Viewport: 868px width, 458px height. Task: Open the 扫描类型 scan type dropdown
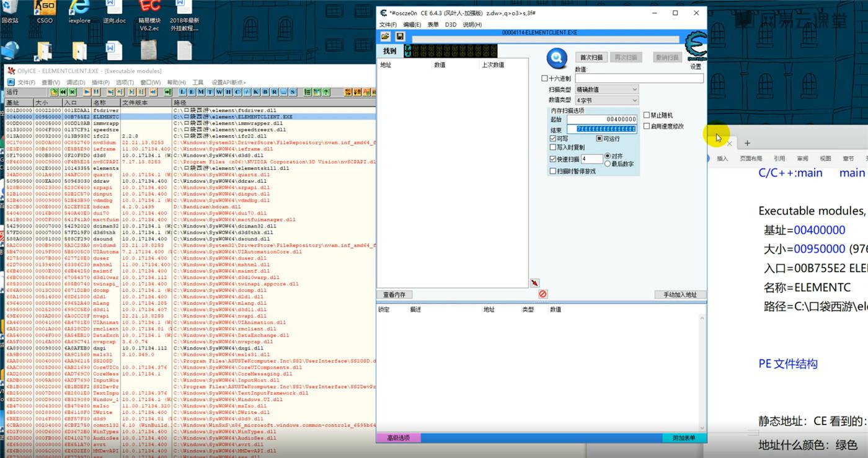click(x=606, y=89)
